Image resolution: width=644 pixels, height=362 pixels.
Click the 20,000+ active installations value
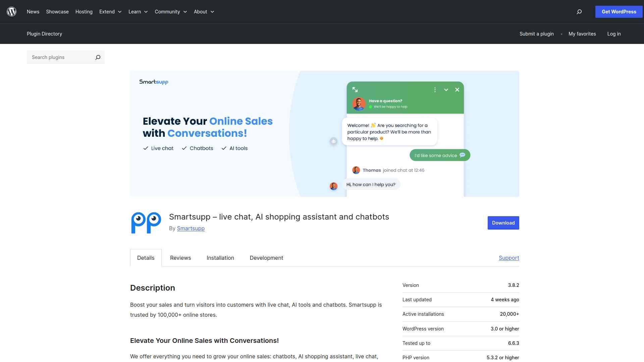pos(509,314)
